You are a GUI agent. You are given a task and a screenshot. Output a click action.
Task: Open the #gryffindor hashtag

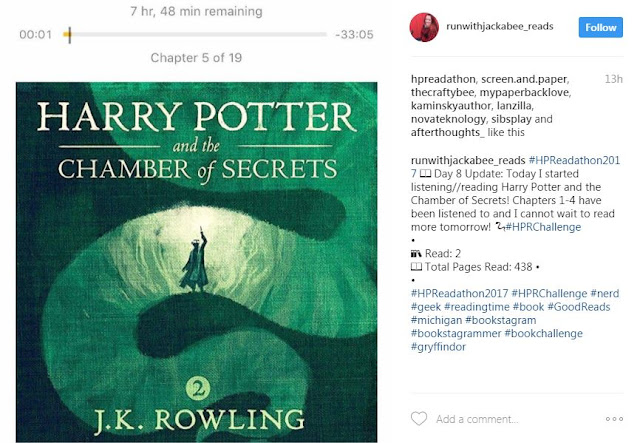438,347
